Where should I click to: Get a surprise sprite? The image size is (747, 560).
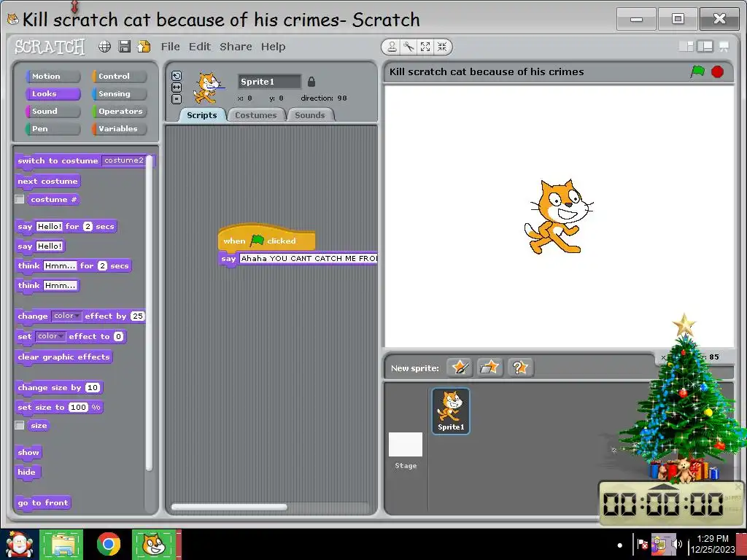[520, 367]
